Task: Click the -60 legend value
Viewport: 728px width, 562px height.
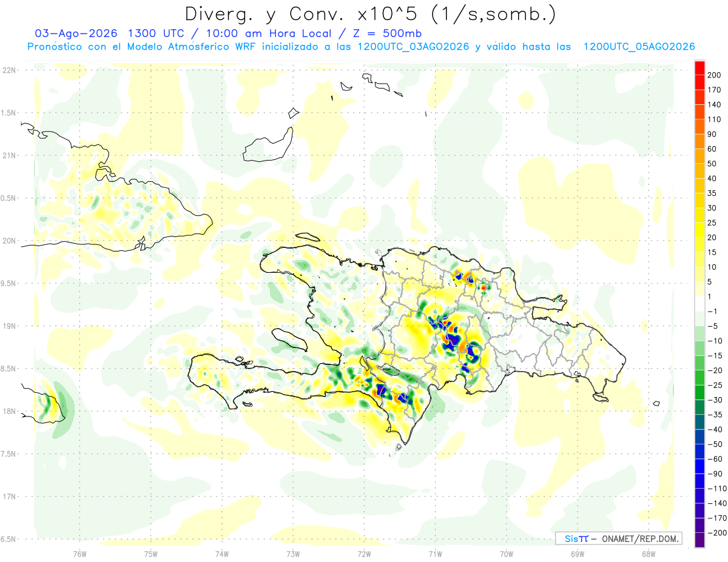Action: pyautogui.click(x=716, y=459)
